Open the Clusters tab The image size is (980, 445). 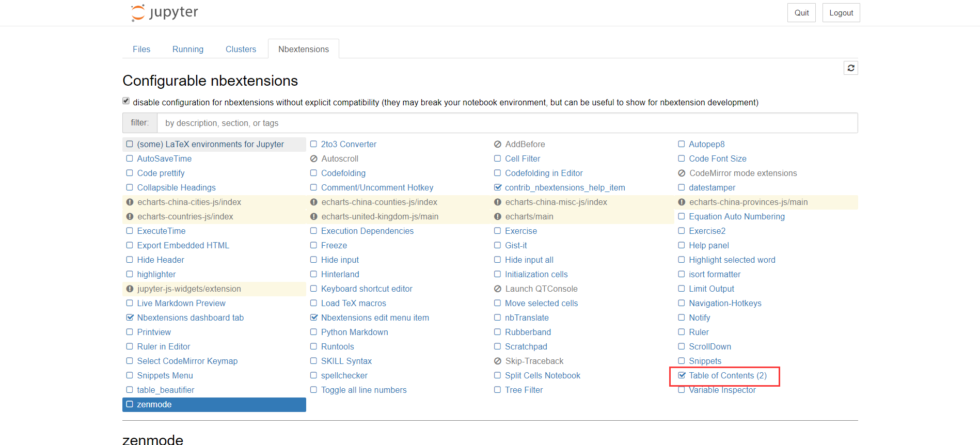click(241, 49)
